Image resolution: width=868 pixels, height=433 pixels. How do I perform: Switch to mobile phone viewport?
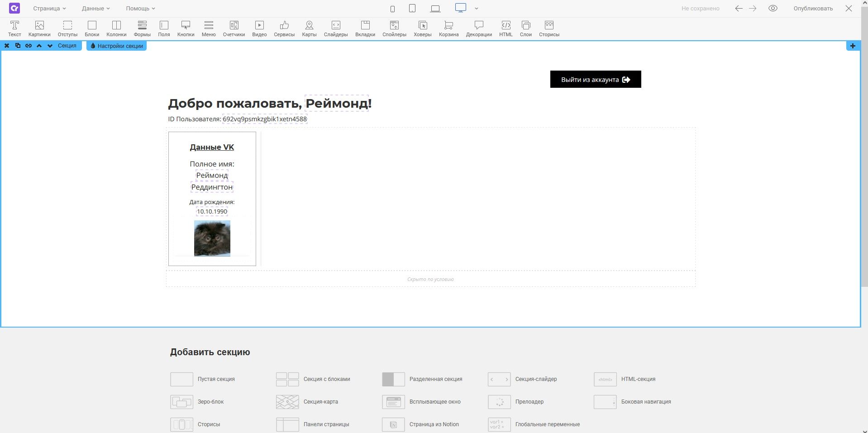[392, 9]
